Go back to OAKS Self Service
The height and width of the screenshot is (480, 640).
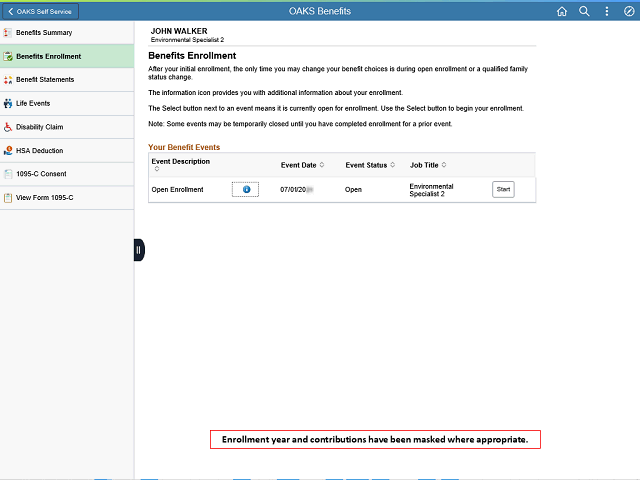(40, 11)
